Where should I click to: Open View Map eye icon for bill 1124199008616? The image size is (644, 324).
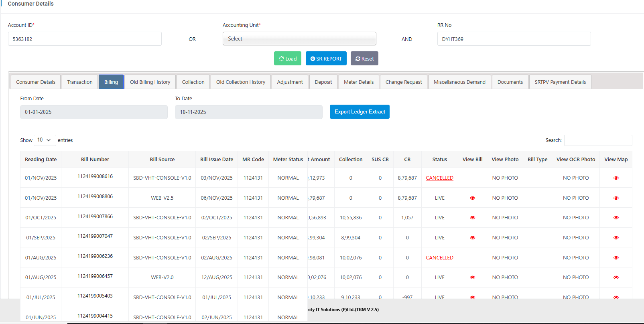[x=616, y=178]
